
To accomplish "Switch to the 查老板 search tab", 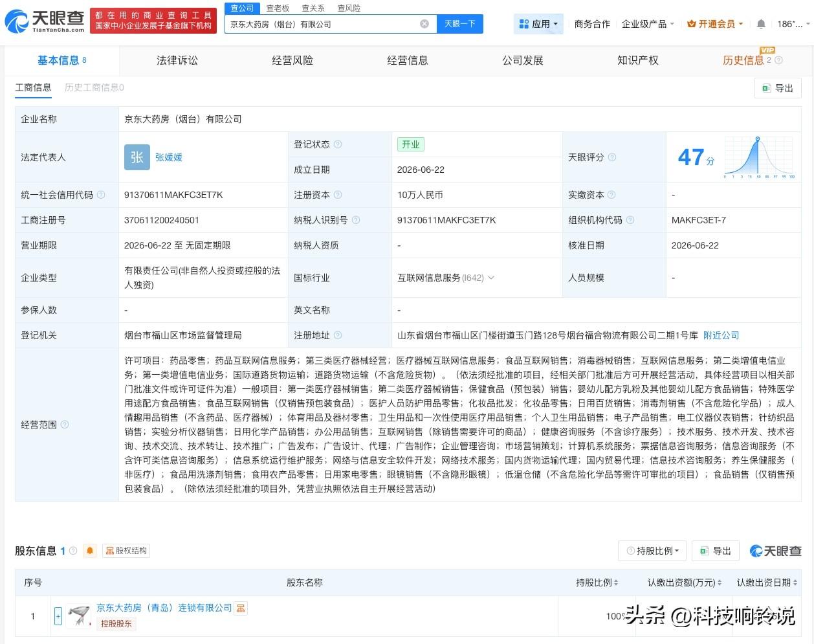I will 278,8.
